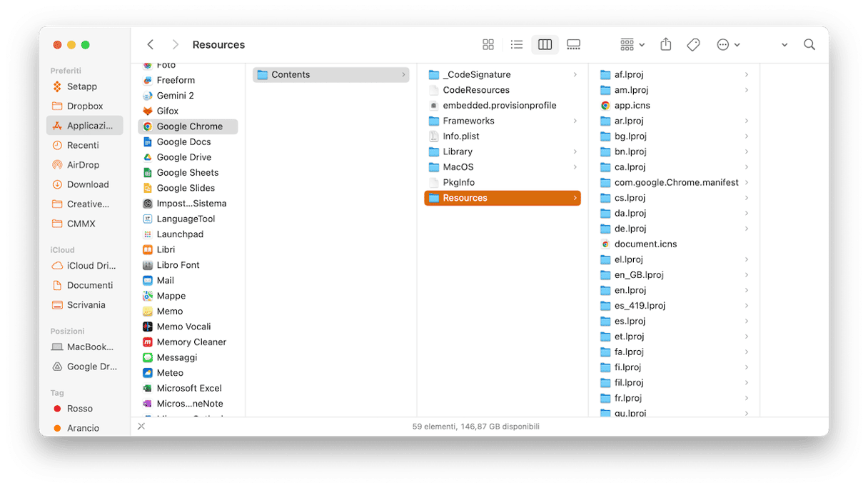Open the More actions ellipsis menu
Screen dimensions: 868x488
(728, 44)
